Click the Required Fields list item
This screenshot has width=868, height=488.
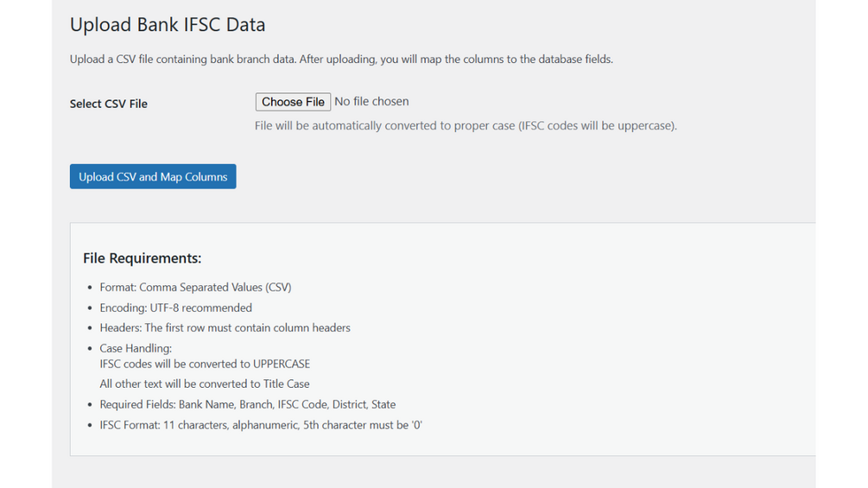(247, 404)
